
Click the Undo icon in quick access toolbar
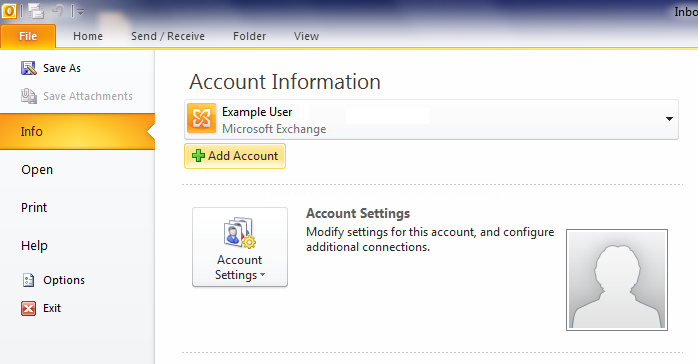point(58,11)
